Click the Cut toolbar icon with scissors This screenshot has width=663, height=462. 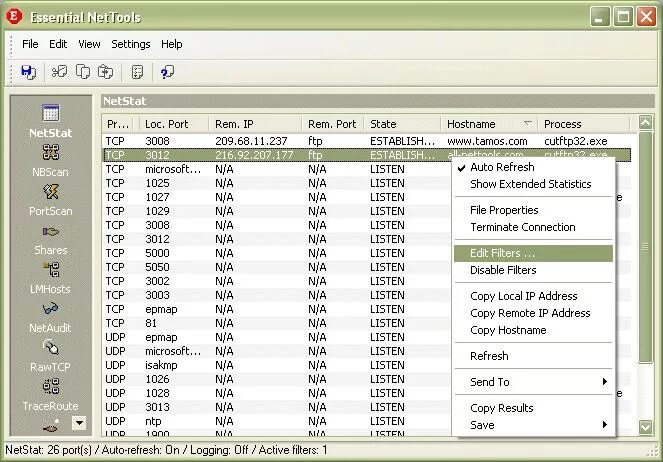(59, 71)
